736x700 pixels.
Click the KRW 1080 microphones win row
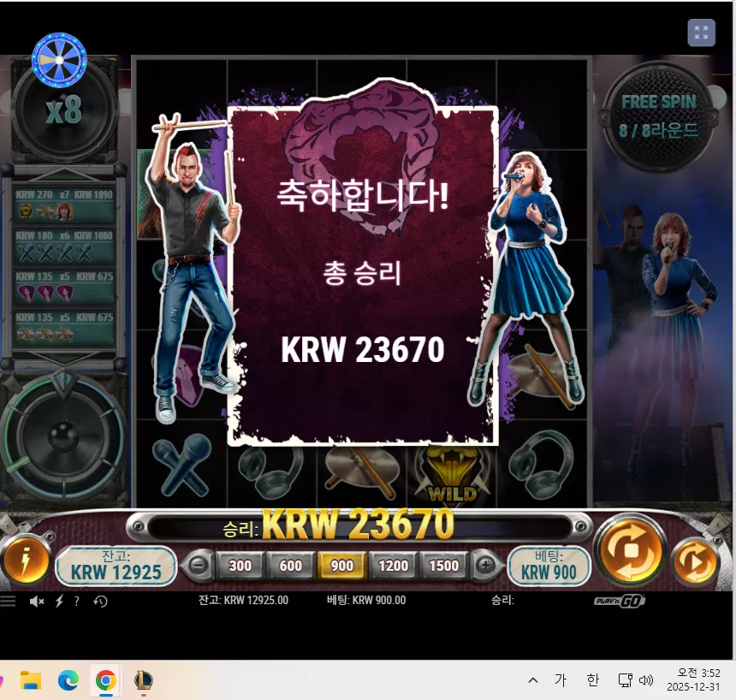[64, 246]
